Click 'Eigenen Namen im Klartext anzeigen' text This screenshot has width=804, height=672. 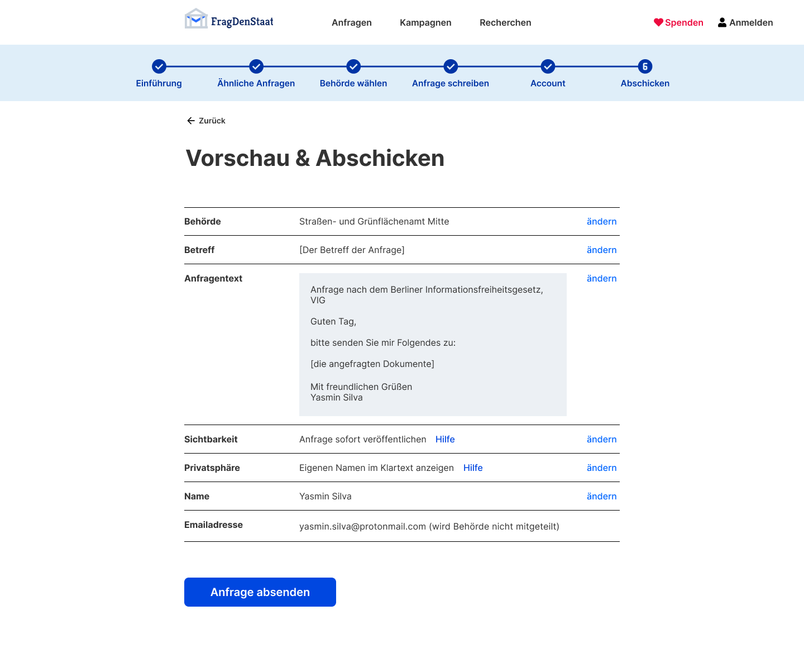click(377, 468)
